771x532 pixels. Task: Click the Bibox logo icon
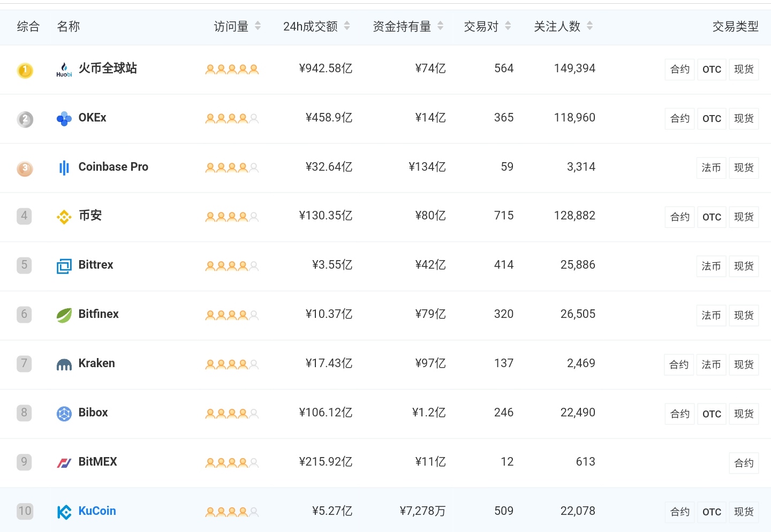(x=64, y=414)
